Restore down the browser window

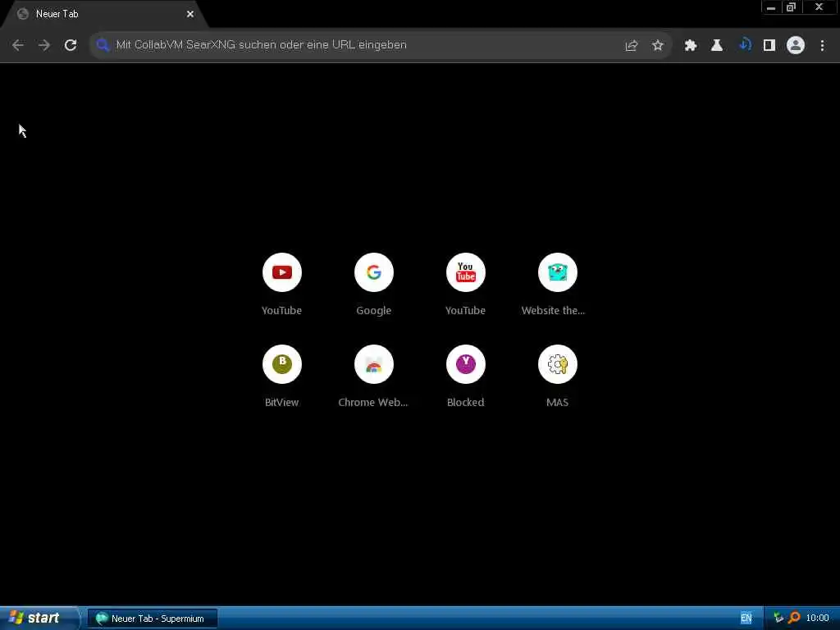tap(792, 7)
